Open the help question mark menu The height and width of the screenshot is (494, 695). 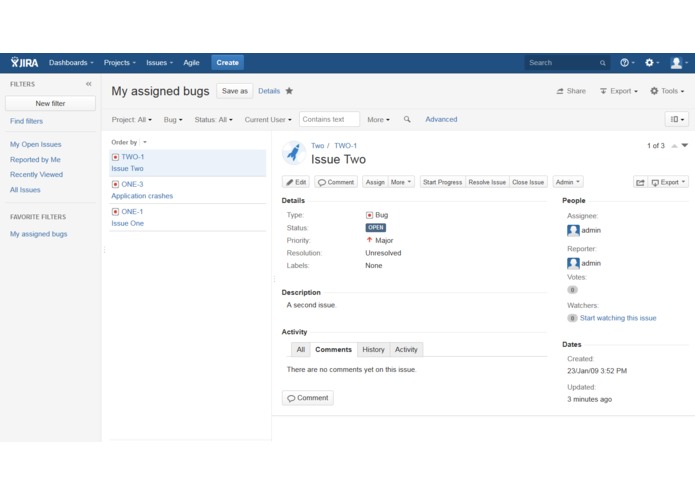(627, 62)
